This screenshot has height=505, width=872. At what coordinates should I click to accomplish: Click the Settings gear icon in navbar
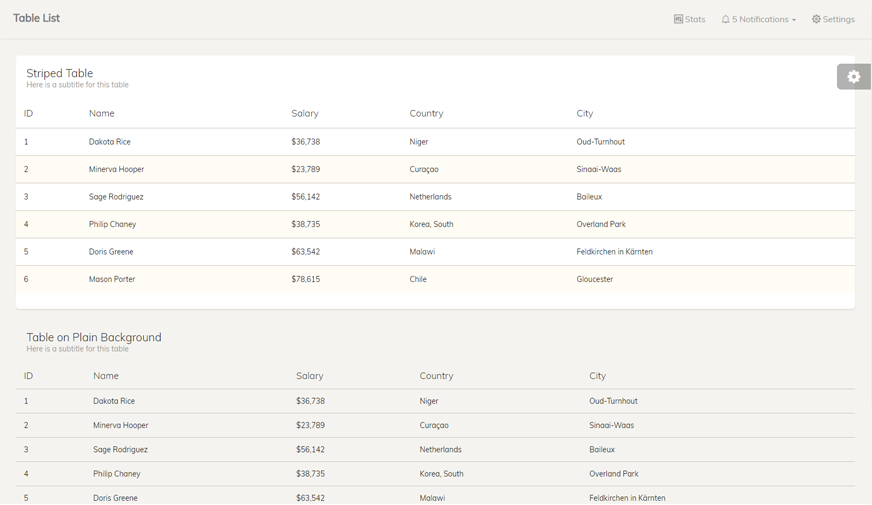point(816,19)
